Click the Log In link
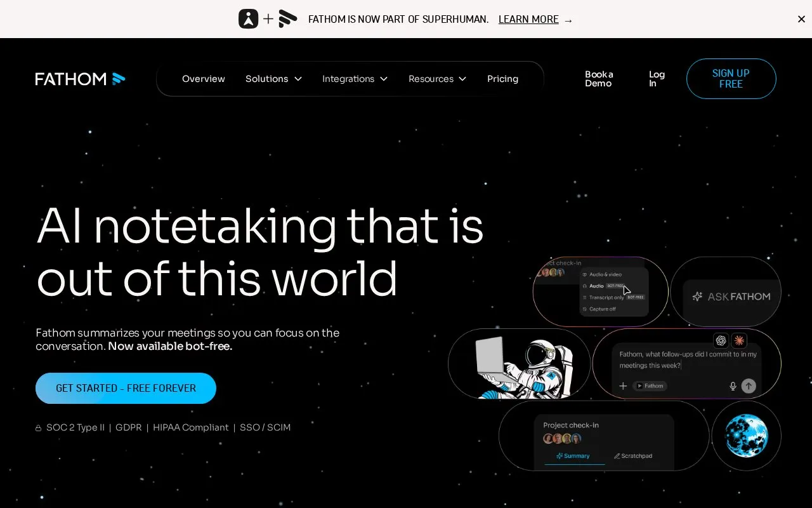 [x=657, y=79]
